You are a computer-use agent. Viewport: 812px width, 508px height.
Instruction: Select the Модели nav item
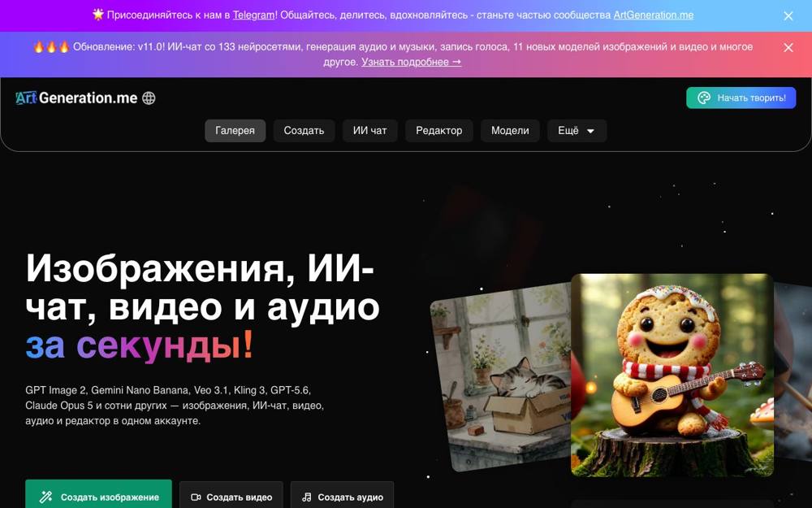510,131
